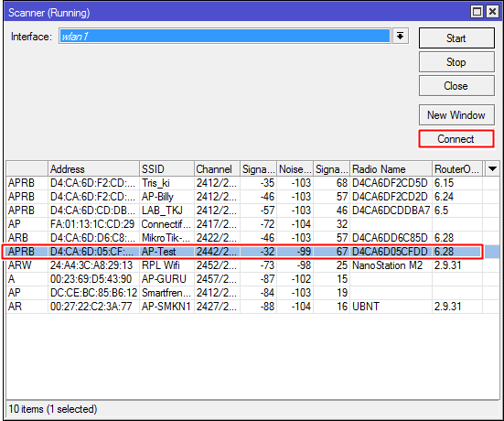Click the Close button below Stop

pos(456,86)
